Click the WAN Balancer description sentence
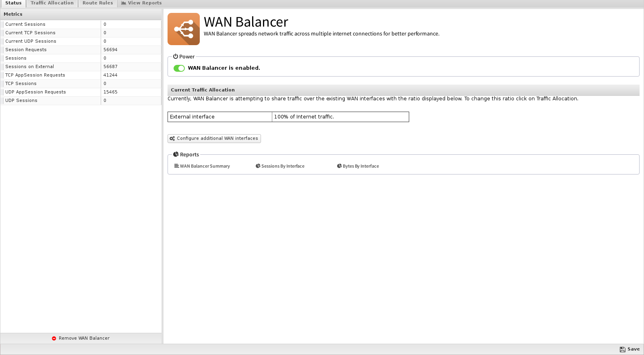The image size is (644, 355). [x=321, y=34]
